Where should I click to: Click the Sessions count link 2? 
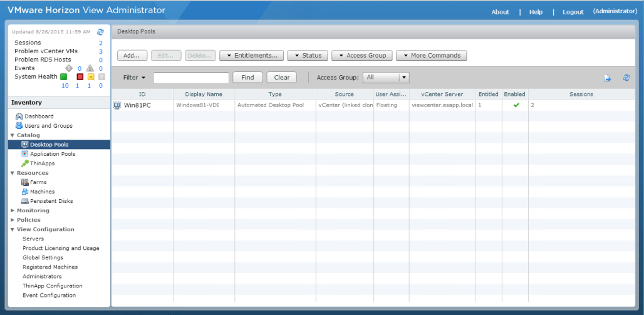[101, 43]
